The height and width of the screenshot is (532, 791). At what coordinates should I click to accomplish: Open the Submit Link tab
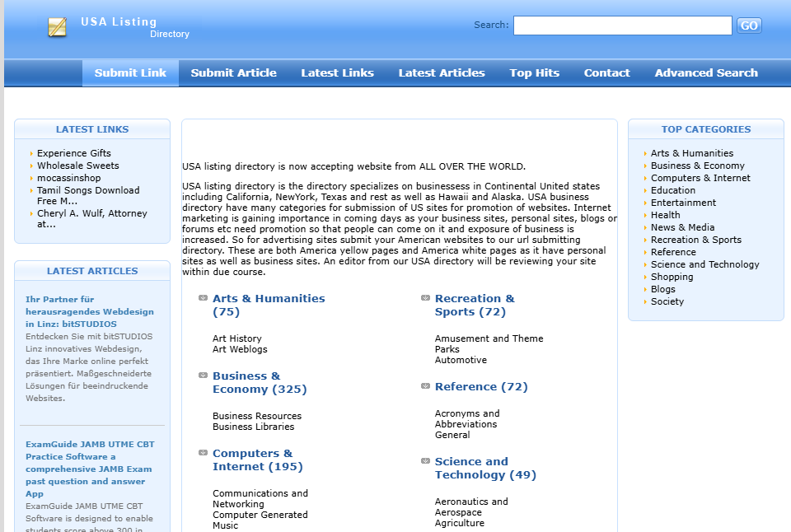[x=130, y=72]
